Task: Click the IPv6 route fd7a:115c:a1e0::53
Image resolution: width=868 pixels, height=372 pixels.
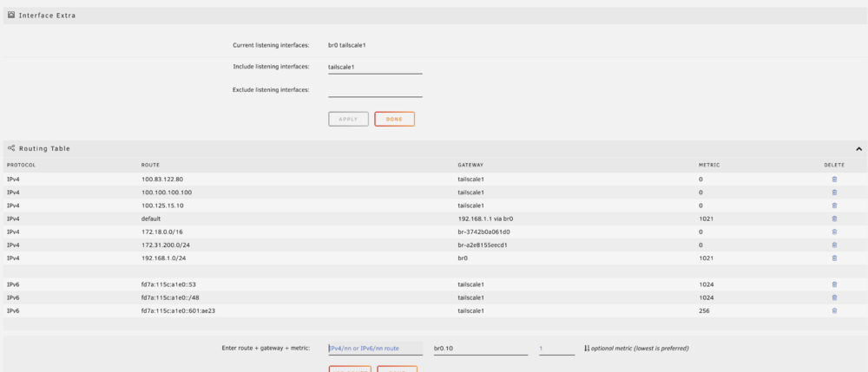Action: (x=169, y=284)
